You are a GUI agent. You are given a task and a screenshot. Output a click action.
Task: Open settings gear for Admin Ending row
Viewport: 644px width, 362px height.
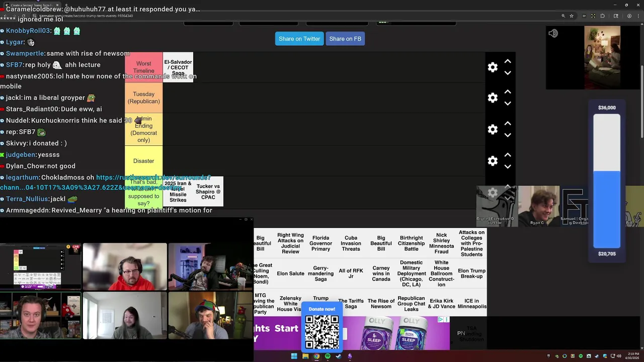[493, 130]
